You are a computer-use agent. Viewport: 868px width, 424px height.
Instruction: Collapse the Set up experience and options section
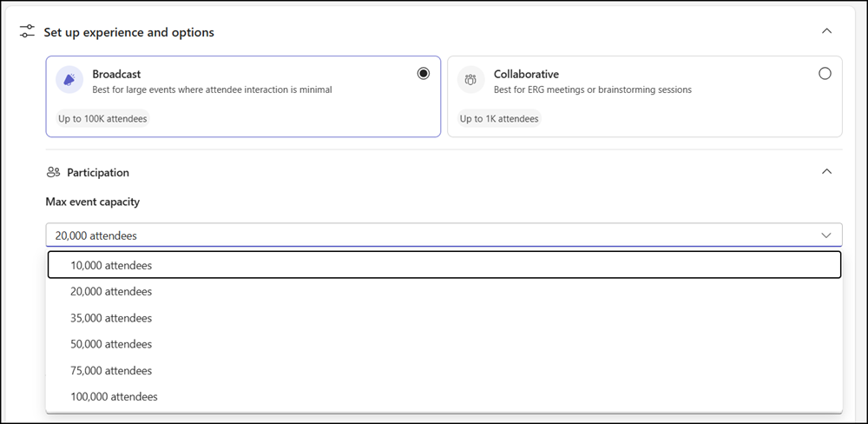pyautogui.click(x=826, y=31)
